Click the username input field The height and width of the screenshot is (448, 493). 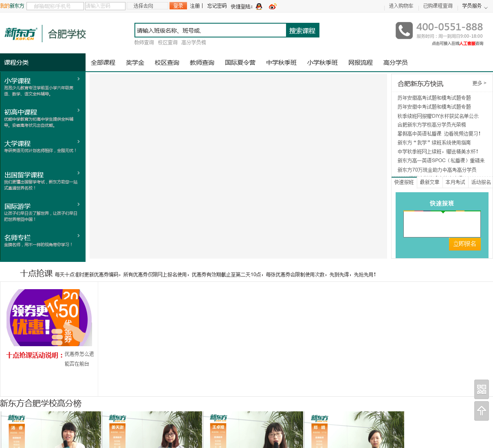55,6
